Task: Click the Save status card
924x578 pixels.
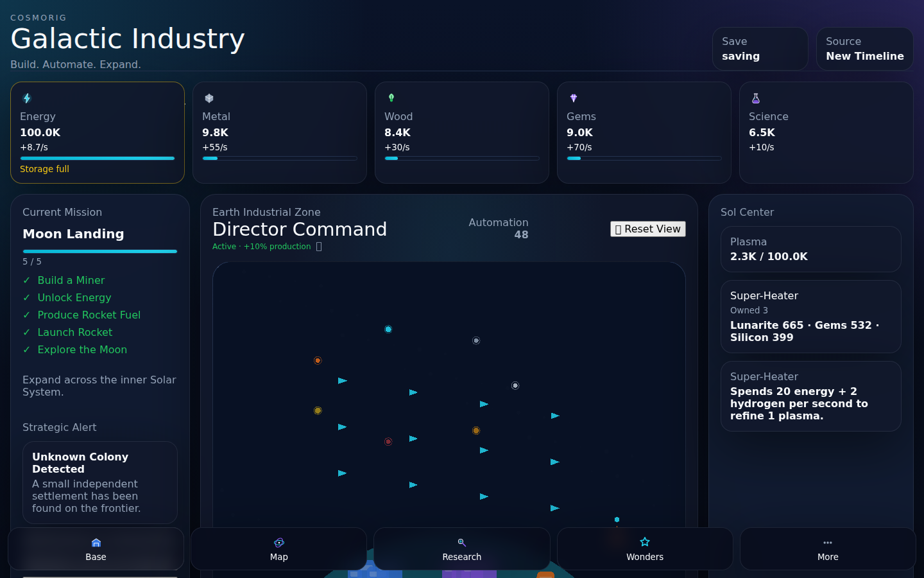Action: [x=760, y=49]
